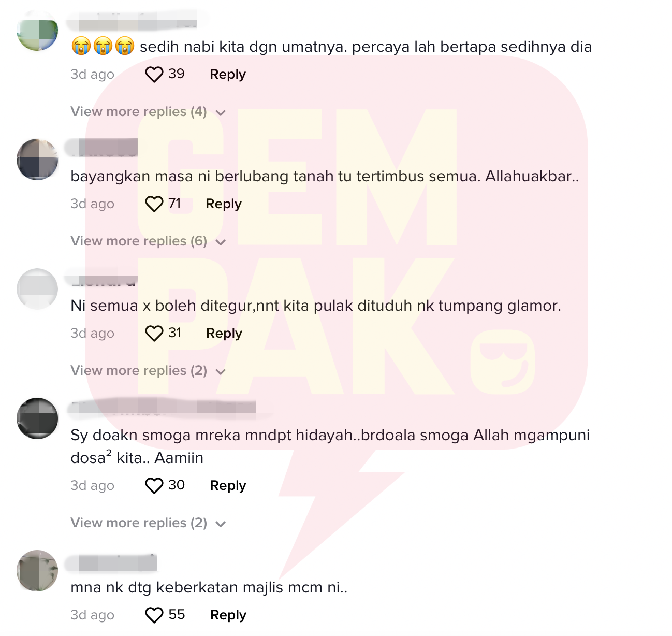
Task: Reply to the comment with 71 likes
Action: [x=224, y=204]
